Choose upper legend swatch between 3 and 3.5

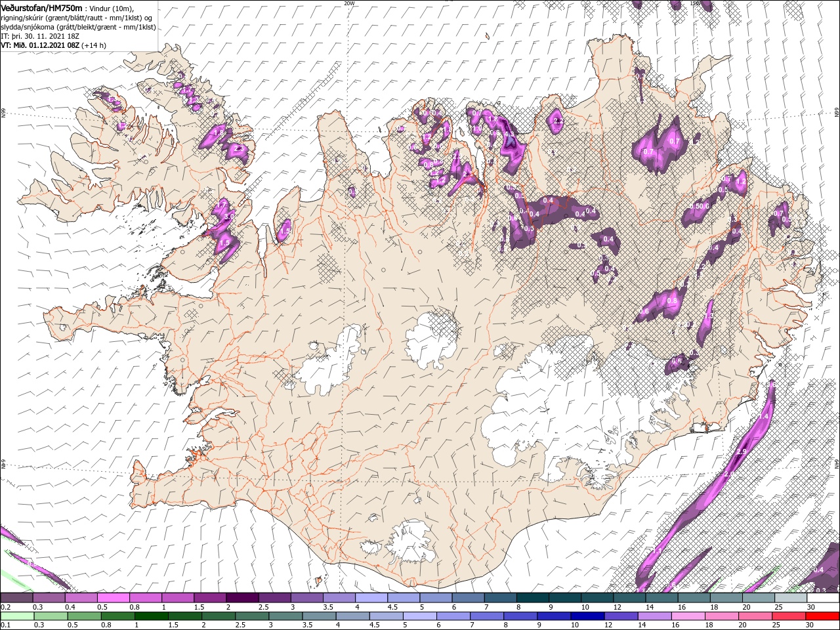click(x=306, y=598)
